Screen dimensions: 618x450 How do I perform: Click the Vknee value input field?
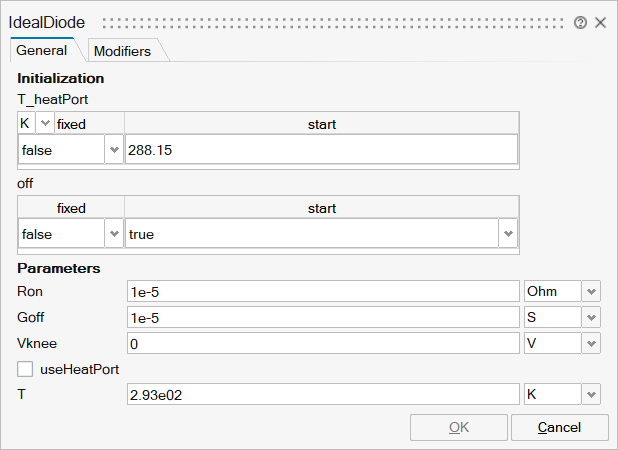[322, 343]
